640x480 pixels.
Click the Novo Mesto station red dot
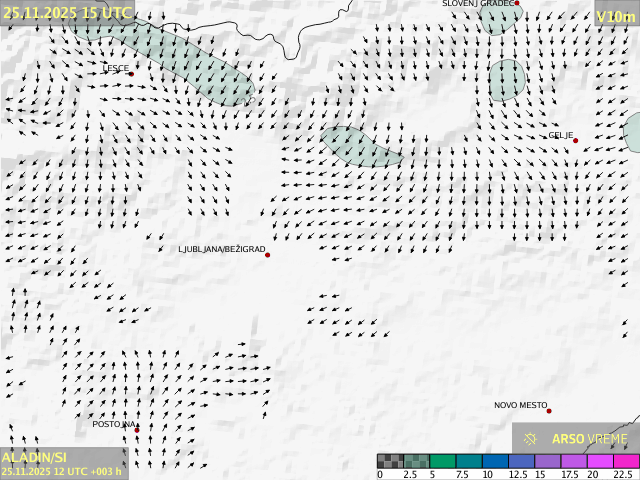(548, 411)
